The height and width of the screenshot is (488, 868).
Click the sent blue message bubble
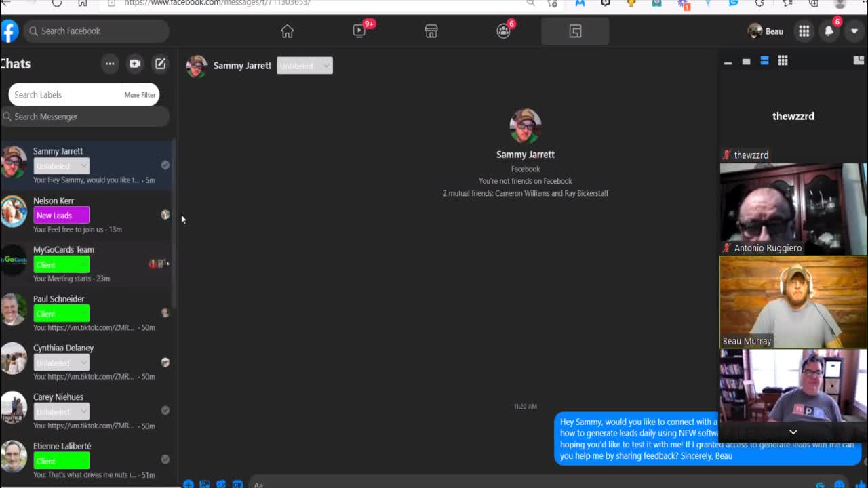click(708, 439)
